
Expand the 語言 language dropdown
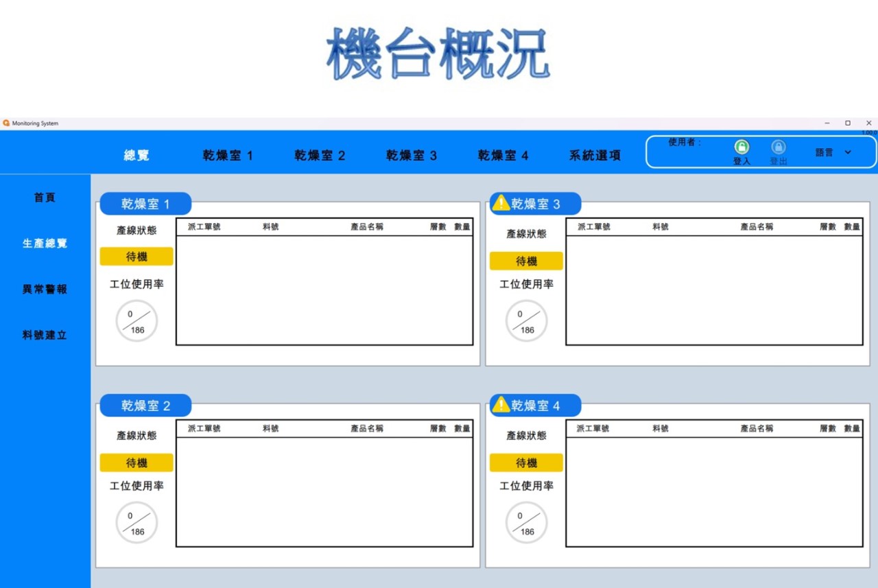coord(847,152)
